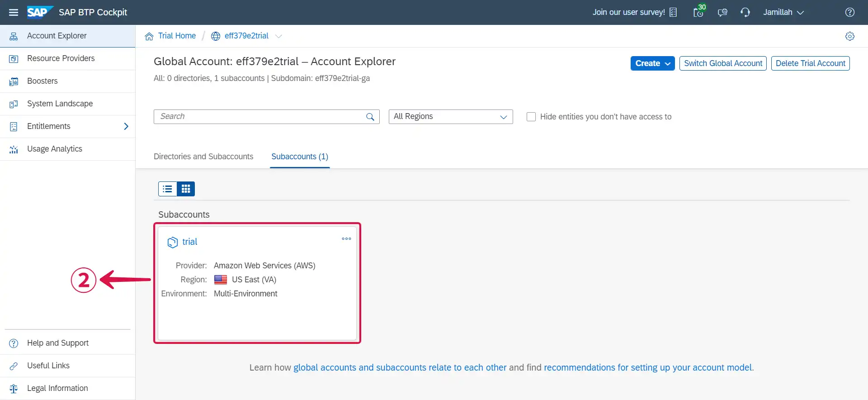The image size is (868, 400).
Task: Open global accounts and subaccounts relate link
Action: (x=400, y=367)
